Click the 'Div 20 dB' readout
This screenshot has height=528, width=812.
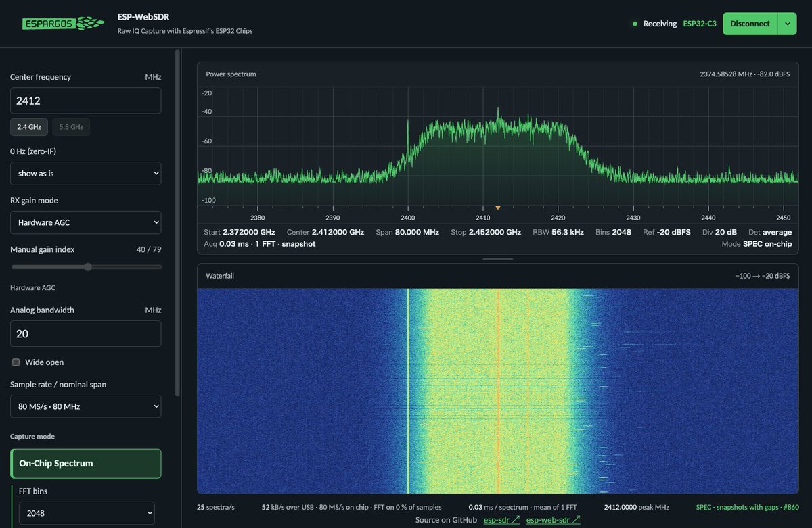click(720, 232)
